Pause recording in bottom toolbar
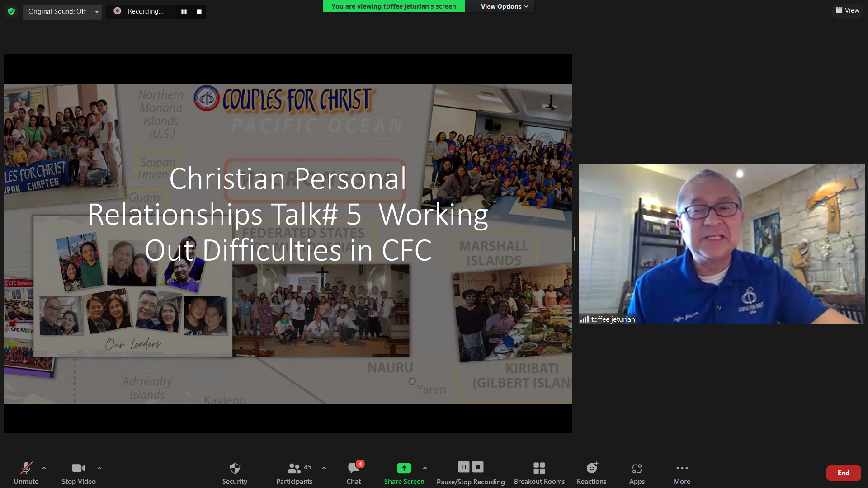The height and width of the screenshot is (488, 868). (463, 467)
